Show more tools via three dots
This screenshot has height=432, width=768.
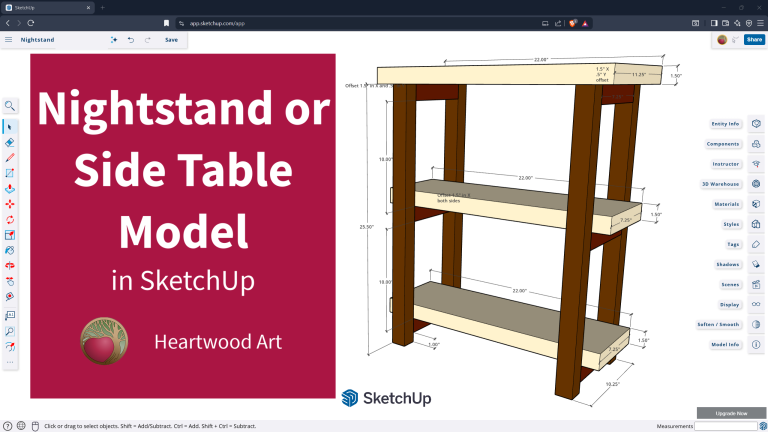point(10,362)
